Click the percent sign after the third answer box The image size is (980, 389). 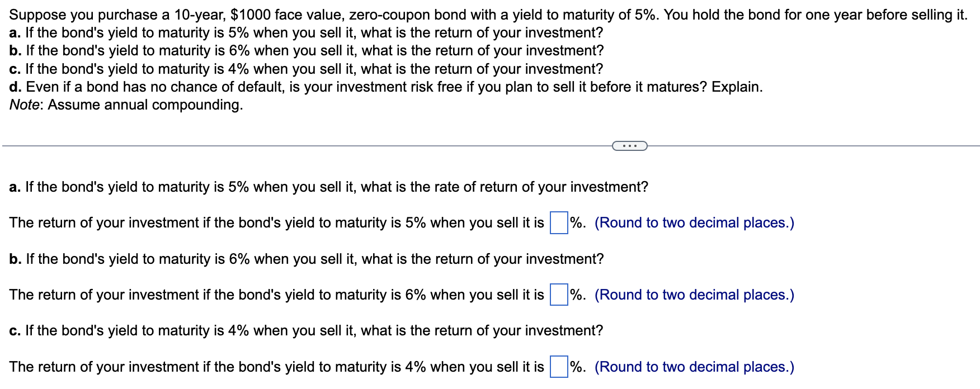575,367
